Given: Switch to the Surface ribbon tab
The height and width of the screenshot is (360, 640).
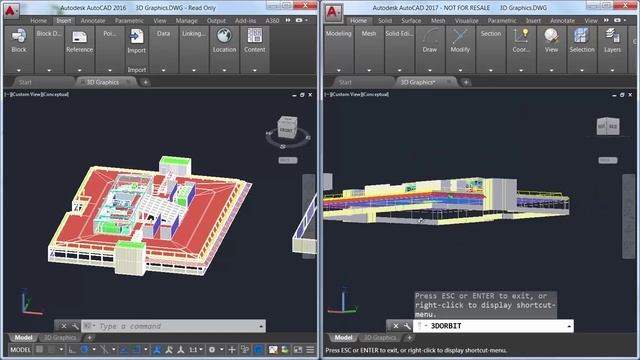Looking at the screenshot, I should coord(411,20).
